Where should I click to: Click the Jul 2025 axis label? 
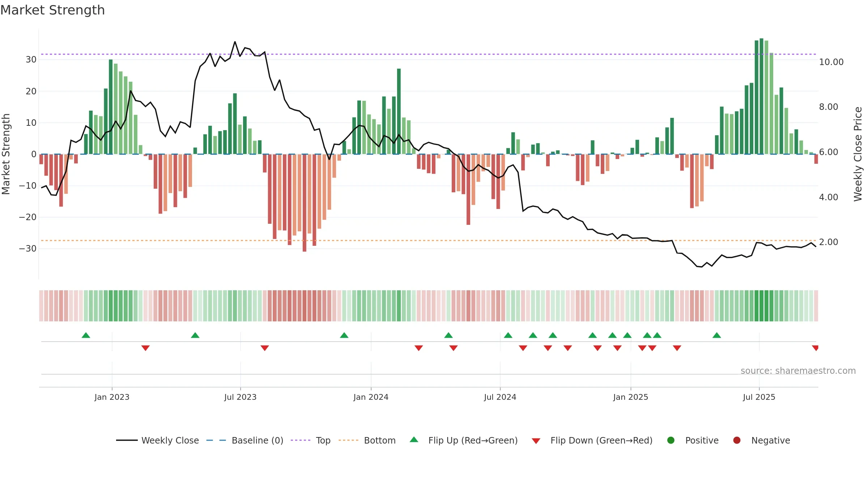759,397
